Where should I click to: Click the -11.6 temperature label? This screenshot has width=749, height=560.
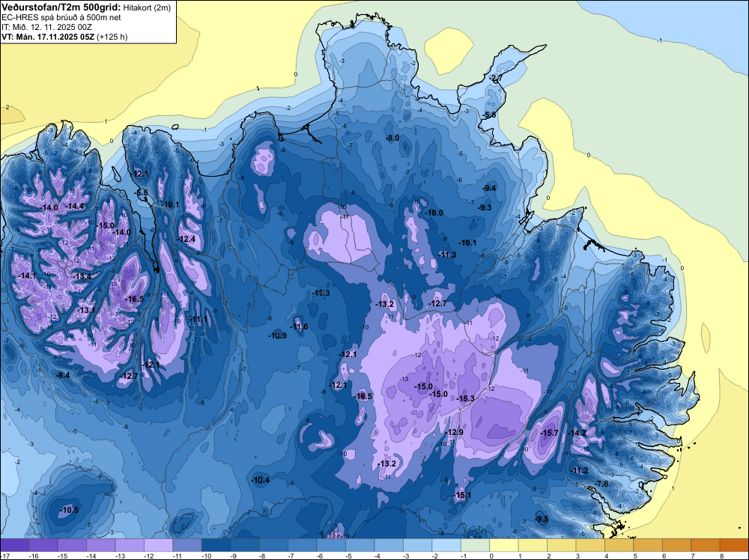click(299, 326)
